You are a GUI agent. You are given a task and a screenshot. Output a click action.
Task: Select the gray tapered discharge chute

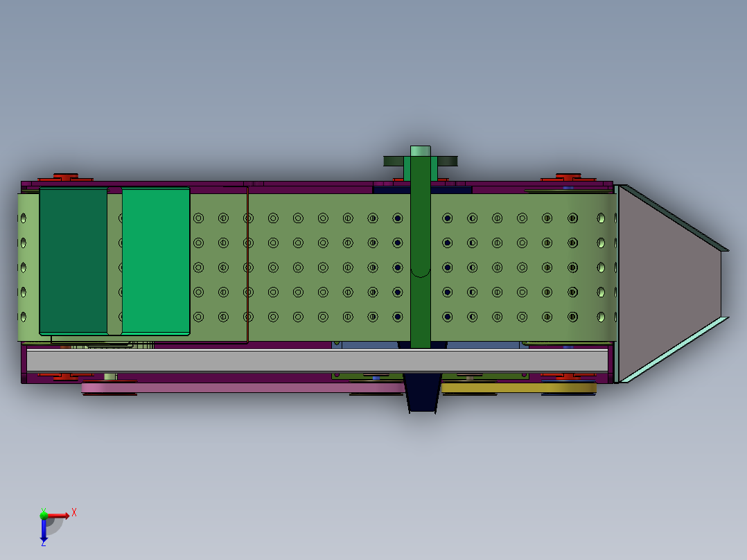click(669, 283)
